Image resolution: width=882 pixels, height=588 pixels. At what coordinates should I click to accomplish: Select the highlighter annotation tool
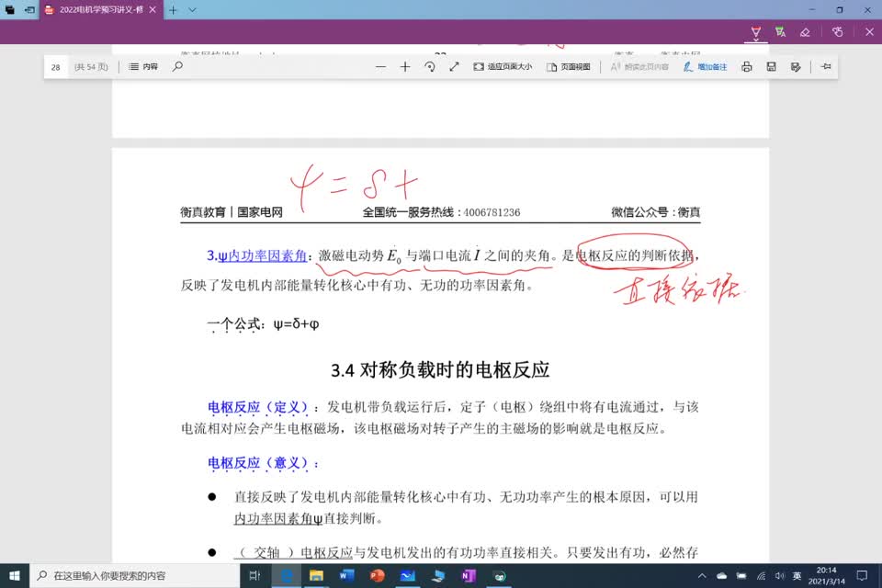pos(780,31)
